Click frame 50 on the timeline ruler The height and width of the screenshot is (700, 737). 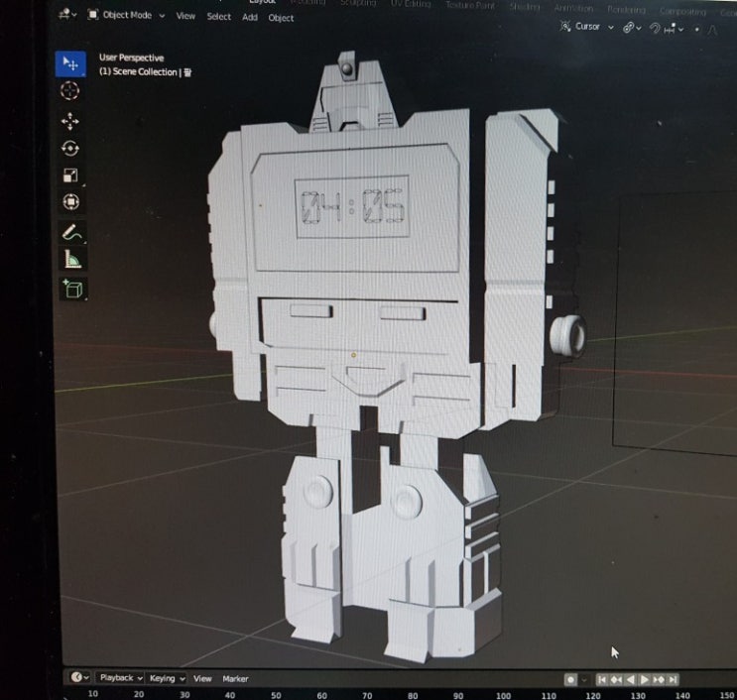276,695
